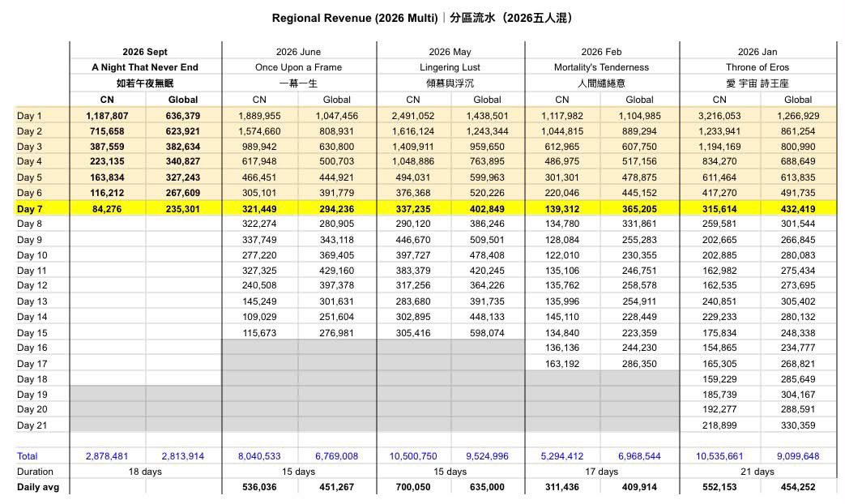Screen dimensions: 845x504
Task: Select the Day 1 cell "2,491,052"
Action: pyautogui.click(x=413, y=116)
